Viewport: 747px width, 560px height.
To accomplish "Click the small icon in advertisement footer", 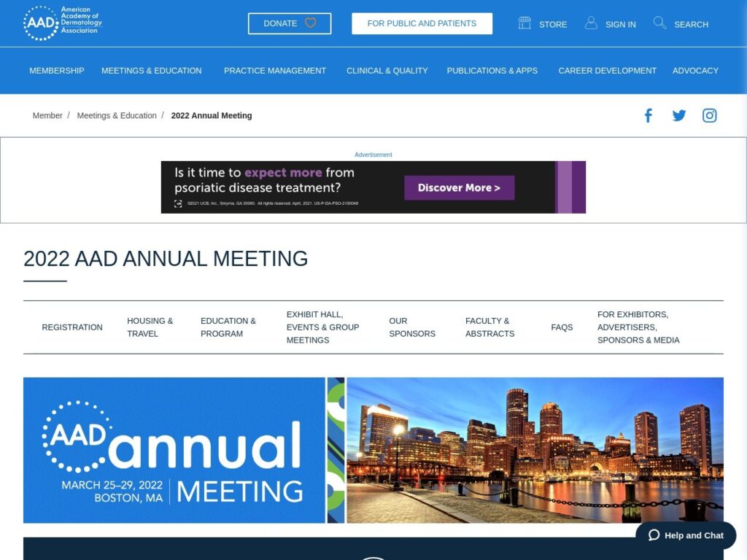I will pyautogui.click(x=178, y=204).
